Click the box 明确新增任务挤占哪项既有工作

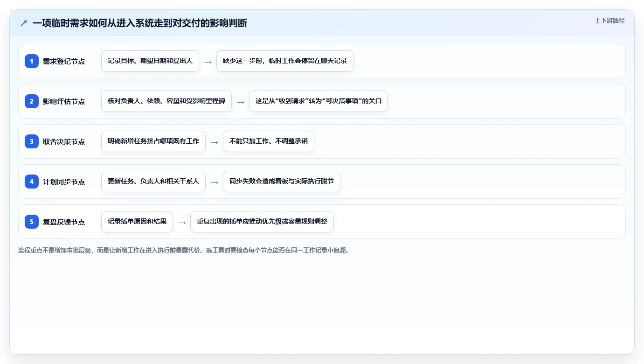pyautogui.click(x=153, y=141)
